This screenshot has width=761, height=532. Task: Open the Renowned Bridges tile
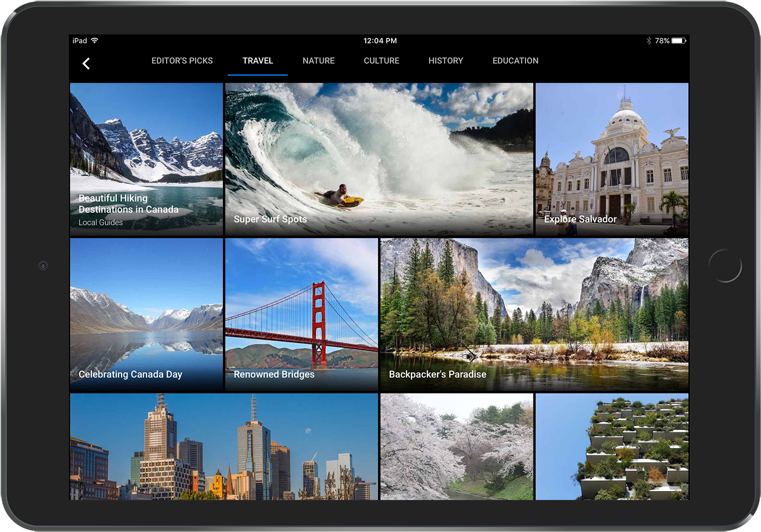[302, 314]
